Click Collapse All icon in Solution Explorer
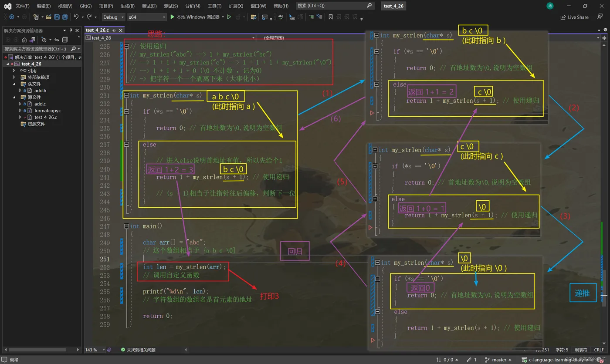 click(64, 40)
